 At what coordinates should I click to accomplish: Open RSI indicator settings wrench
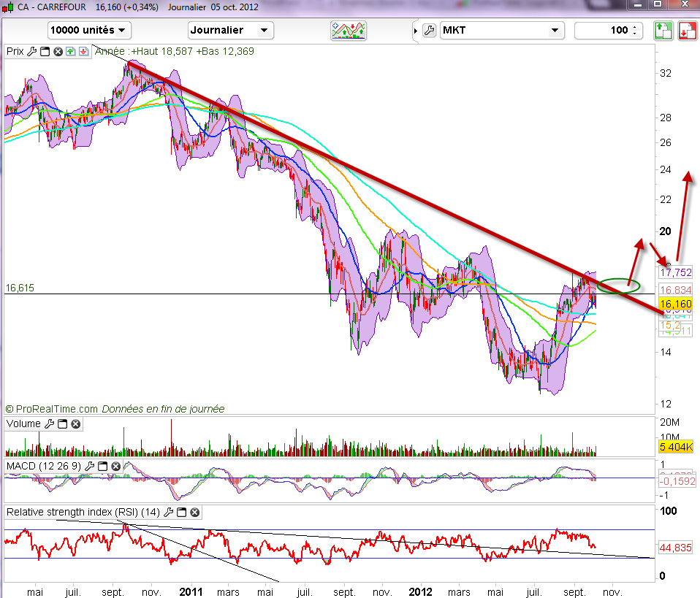point(170,513)
